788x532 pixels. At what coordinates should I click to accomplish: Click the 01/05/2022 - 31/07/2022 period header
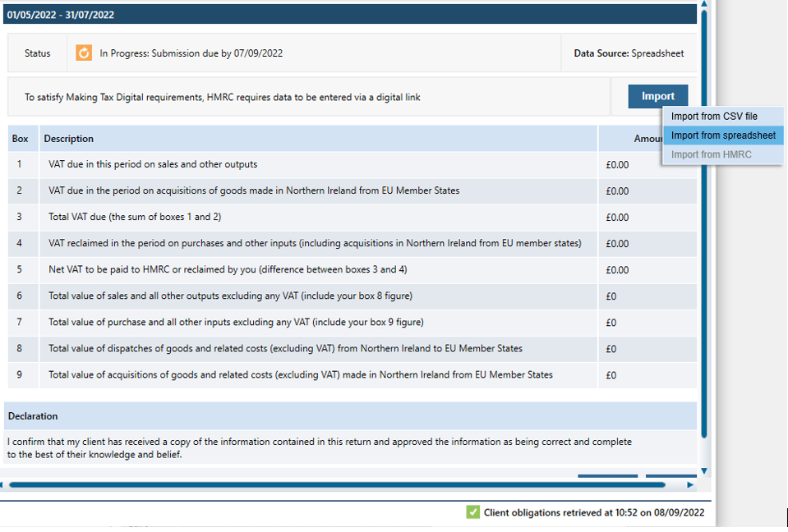coord(61,15)
